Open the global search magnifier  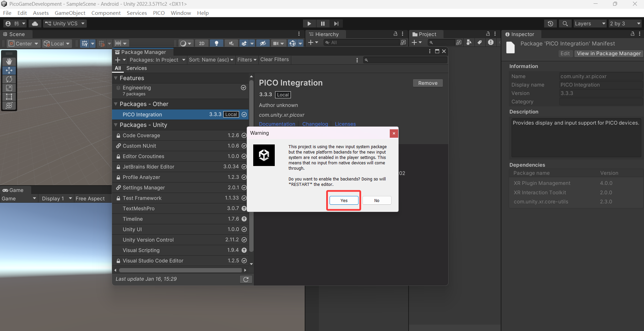(x=565, y=24)
